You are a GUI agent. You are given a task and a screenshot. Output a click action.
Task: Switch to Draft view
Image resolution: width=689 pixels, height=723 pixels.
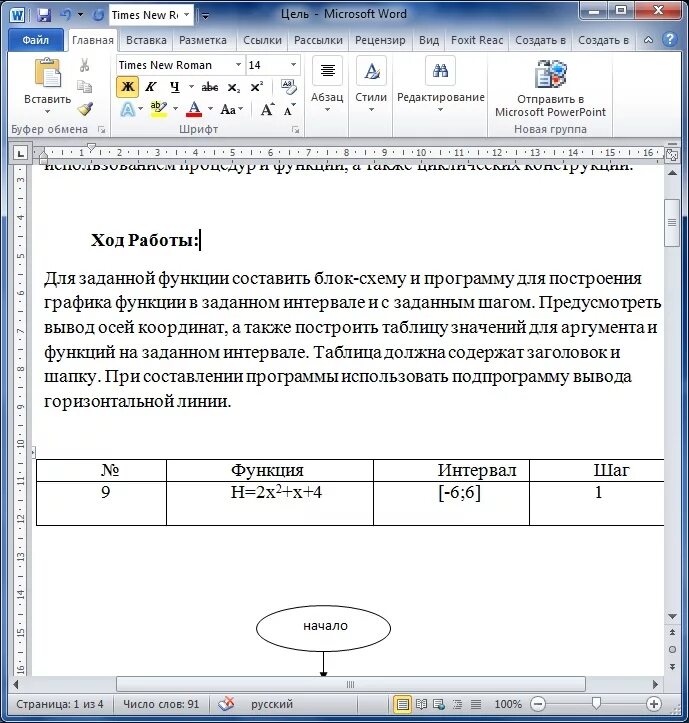(x=475, y=704)
